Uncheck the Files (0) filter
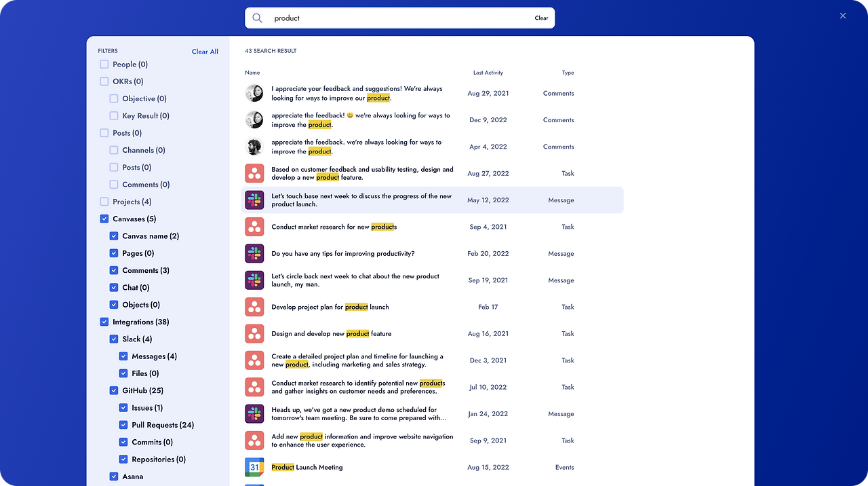 (x=123, y=373)
